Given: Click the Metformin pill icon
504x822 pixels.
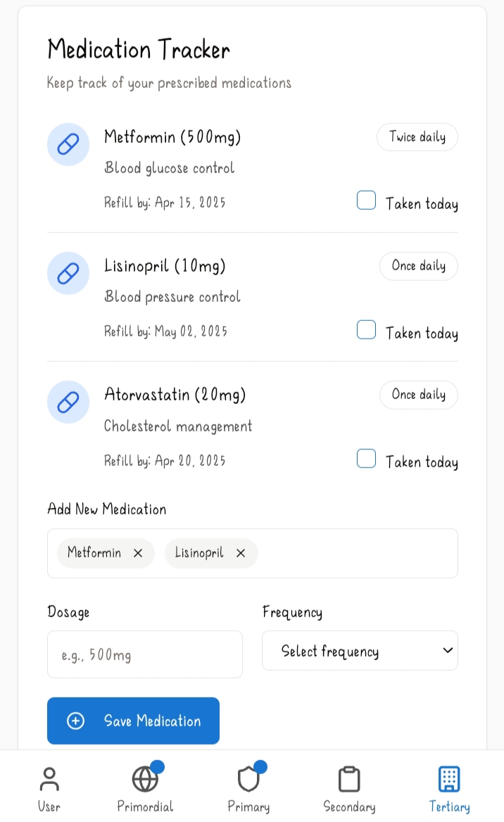Looking at the screenshot, I should coord(68,144).
